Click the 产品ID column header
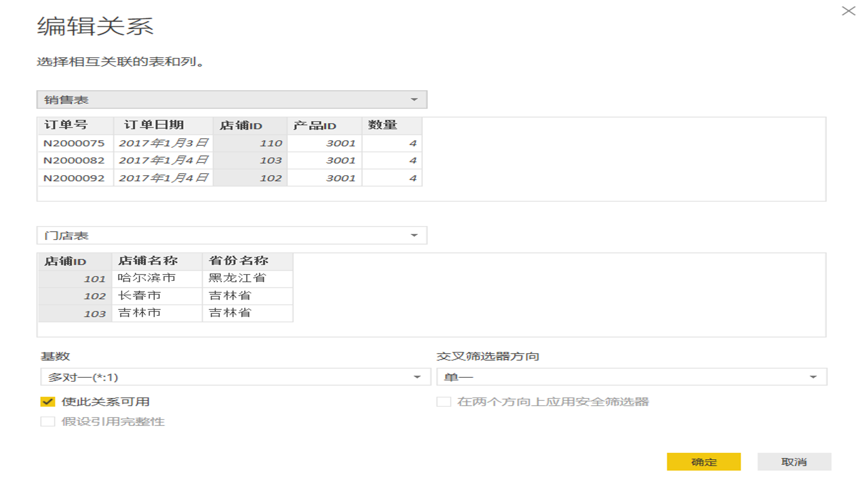868x495 pixels. [313, 126]
